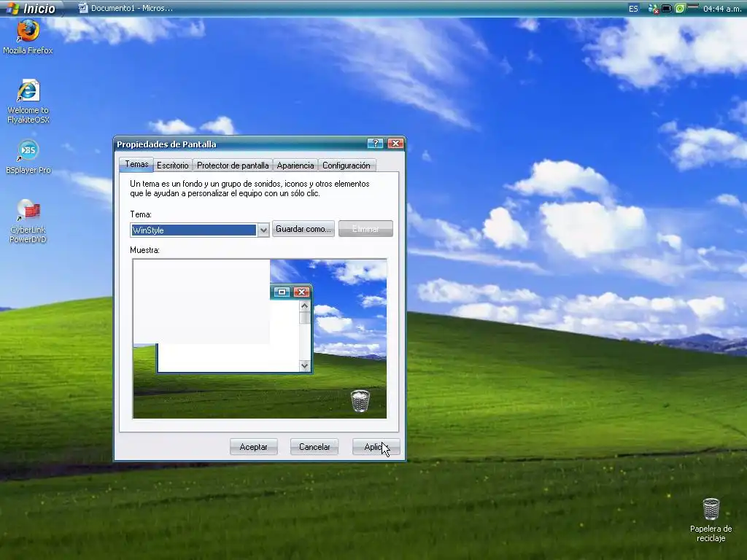Screen dimensions: 747x560
Task: Expand the Tema dropdown arrow
Action: (263, 230)
